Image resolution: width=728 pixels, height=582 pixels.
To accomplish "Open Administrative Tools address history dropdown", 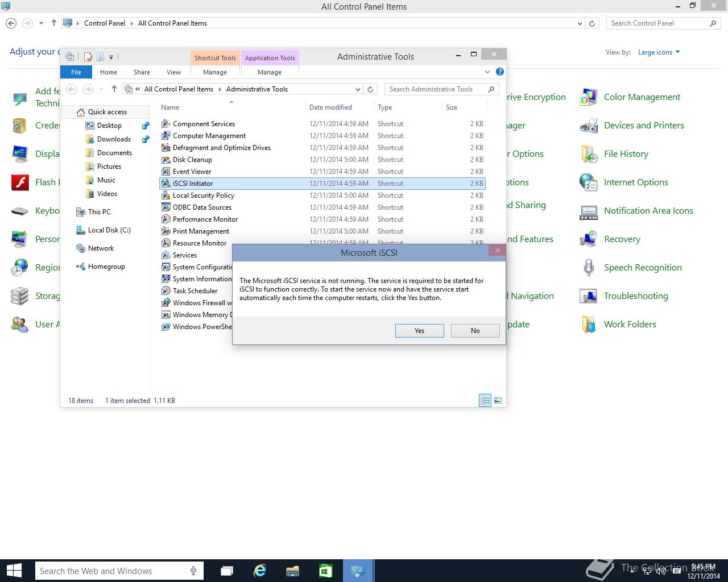I will click(x=358, y=89).
